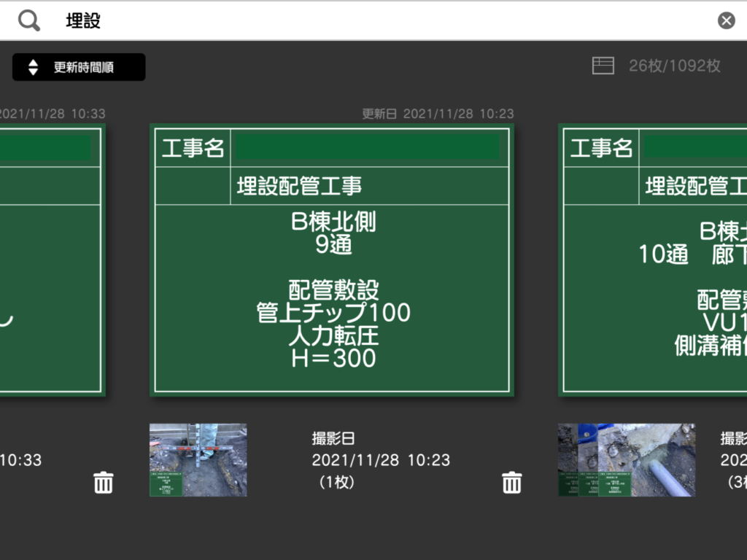Select the 10通 廊下 blackboard card
The height and width of the screenshot is (560, 747).
click(x=653, y=260)
